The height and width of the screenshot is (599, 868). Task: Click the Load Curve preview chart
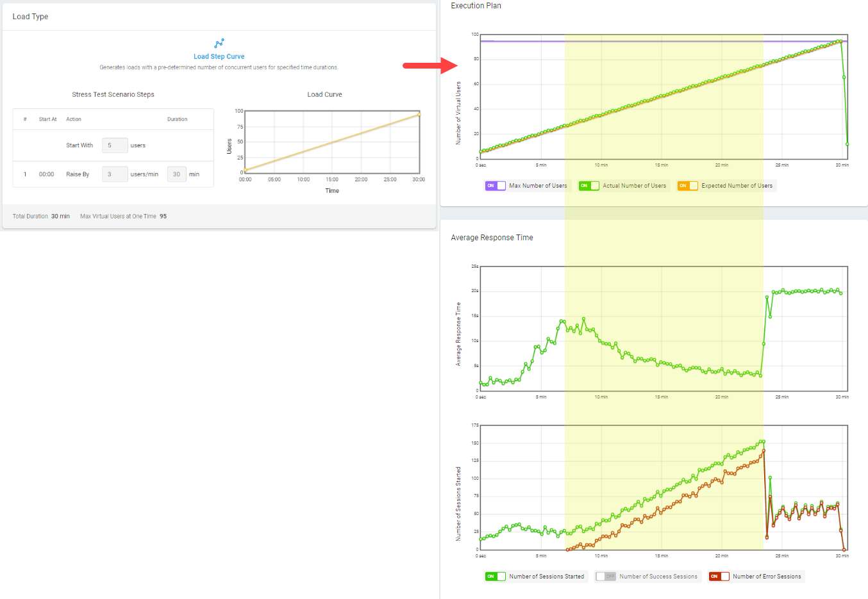click(x=332, y=142)
